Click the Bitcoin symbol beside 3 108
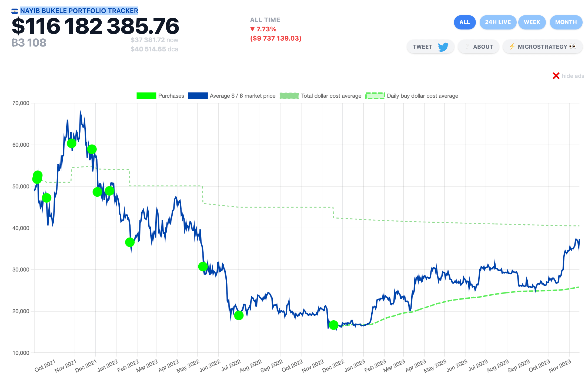 (15, 43)
